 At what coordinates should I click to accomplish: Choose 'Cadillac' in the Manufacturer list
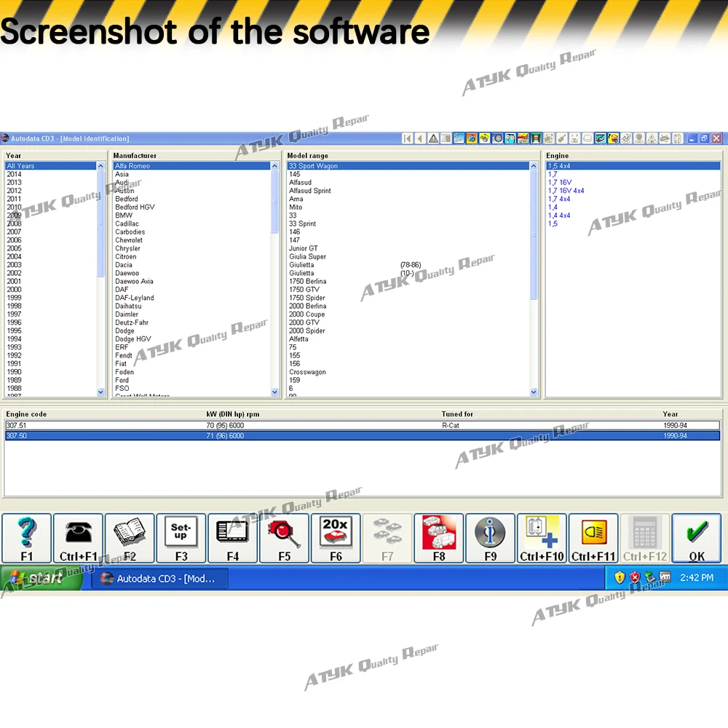(x=191, y=223)
